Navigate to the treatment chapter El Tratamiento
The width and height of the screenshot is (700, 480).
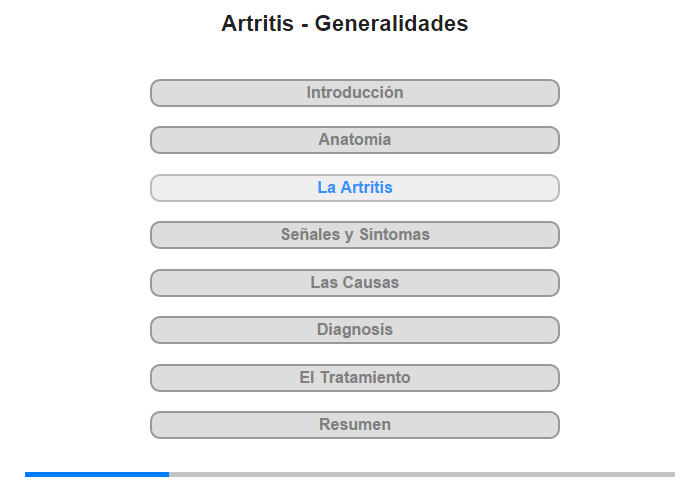pos(354,378)
